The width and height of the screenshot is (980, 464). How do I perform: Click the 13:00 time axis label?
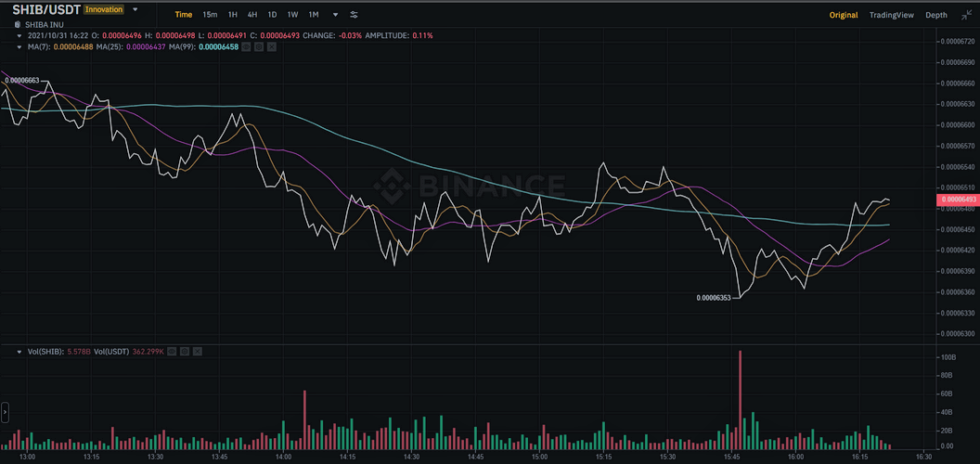point(27,457)
